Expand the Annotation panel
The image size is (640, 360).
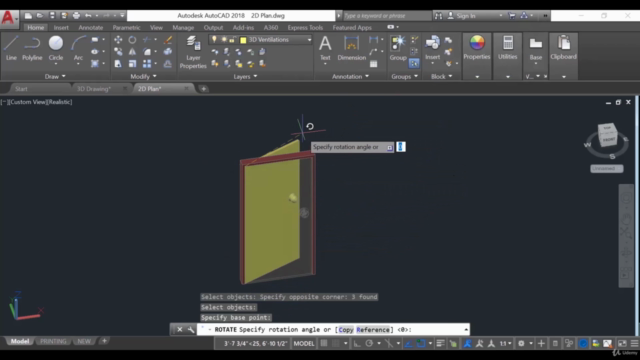[350, 76]
